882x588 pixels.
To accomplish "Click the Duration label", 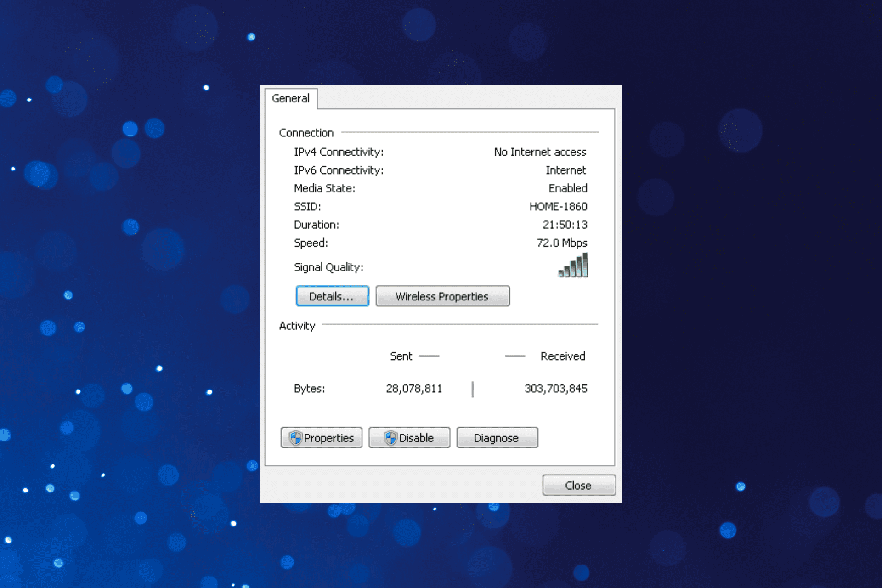I will 317,225.
